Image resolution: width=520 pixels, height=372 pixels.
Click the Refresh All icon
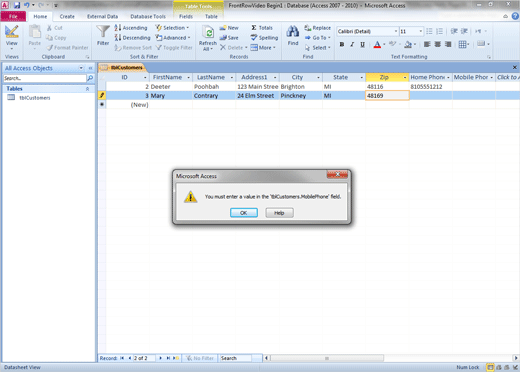[x=208, y=33]
